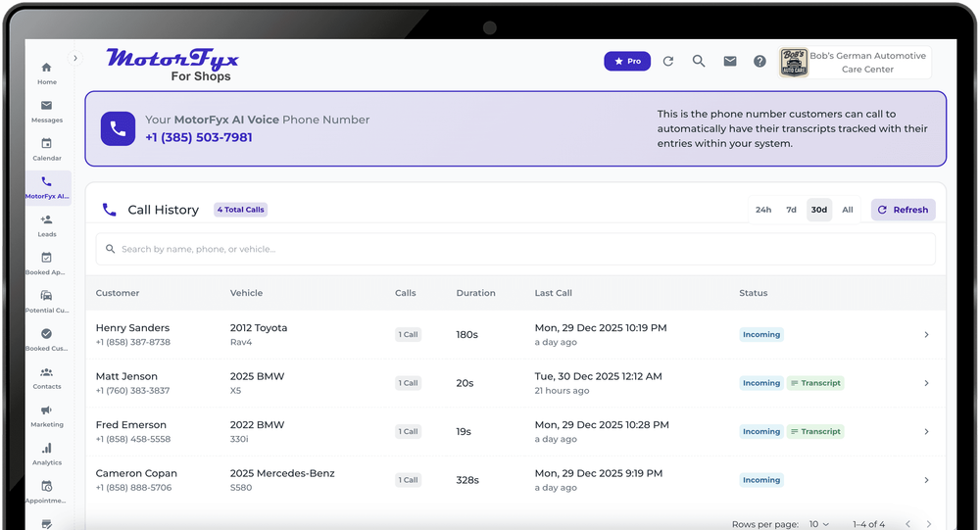Viewport: 980px width, 530px height.
Task: Select the 7d time range filter
Action: 791,210
